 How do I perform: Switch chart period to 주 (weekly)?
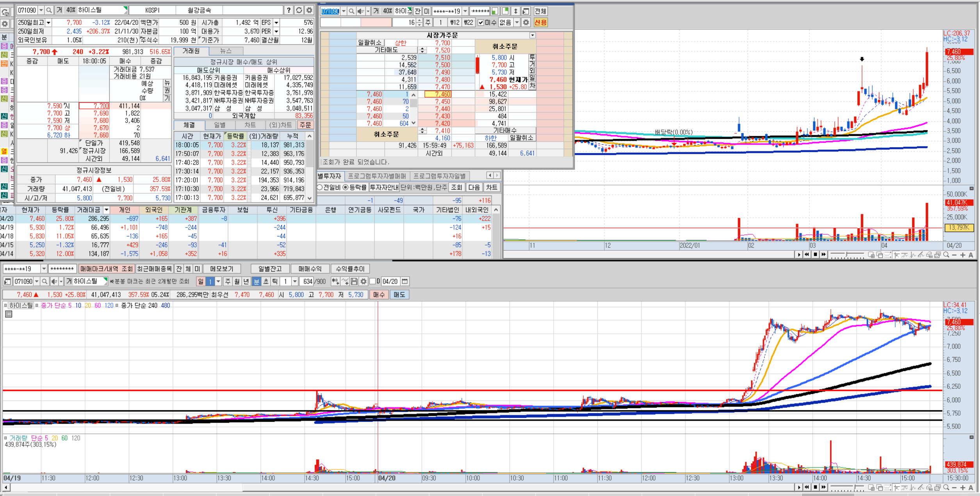[x=228, y=281]
